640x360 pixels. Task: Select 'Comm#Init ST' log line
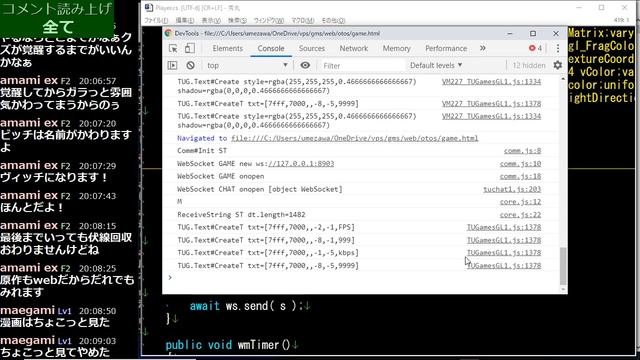pos(202,151)
